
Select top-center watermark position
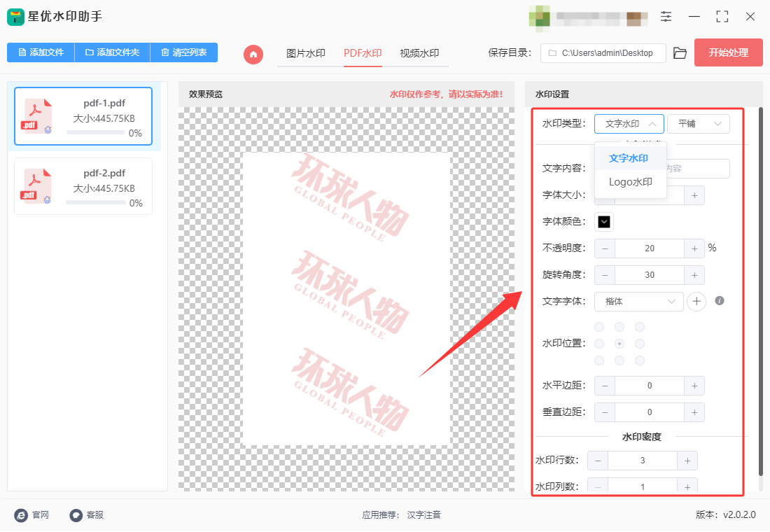[619, 327]
